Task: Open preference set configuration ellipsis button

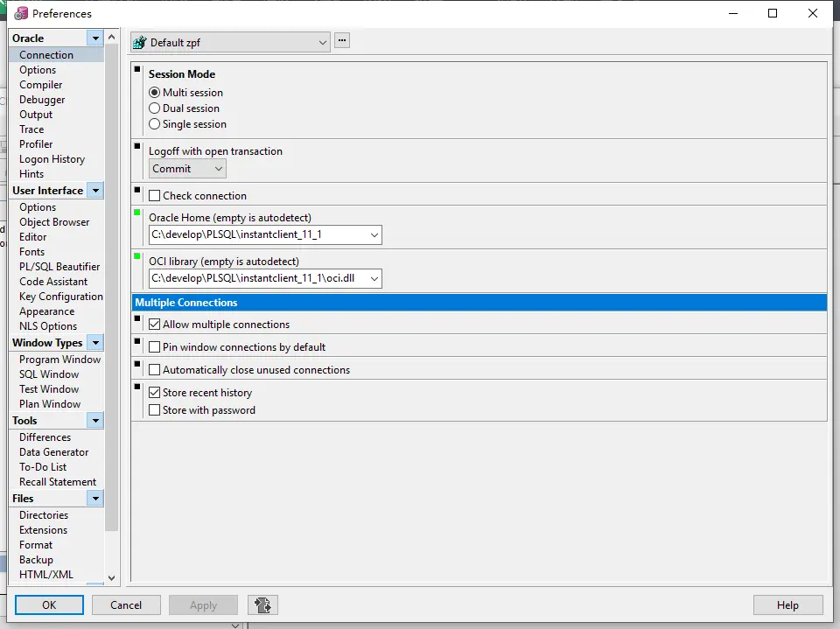Action: pos(342,41)
